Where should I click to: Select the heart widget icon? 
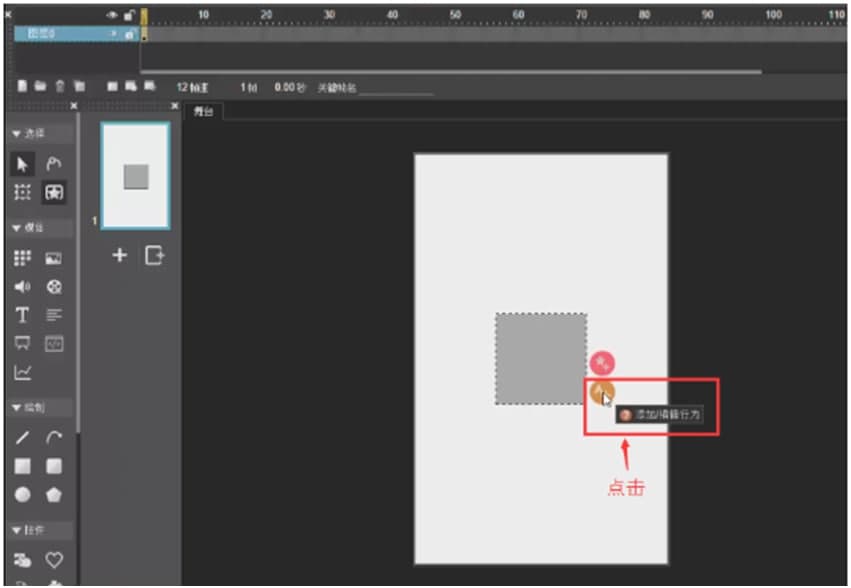[54, 559]
